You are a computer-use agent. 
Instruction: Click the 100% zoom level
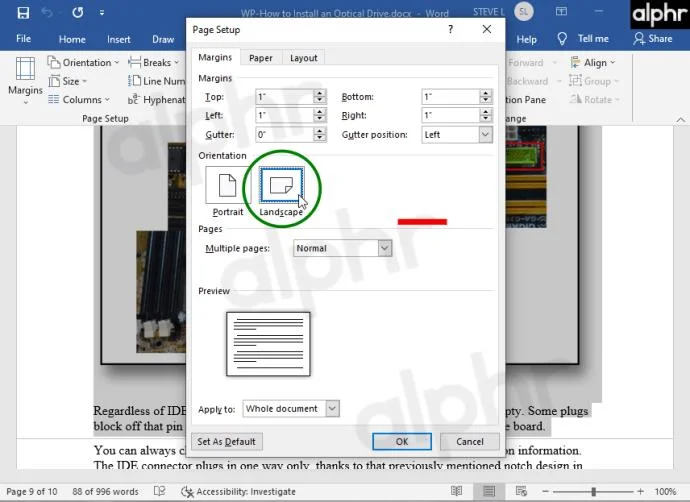tap(665, 491)
